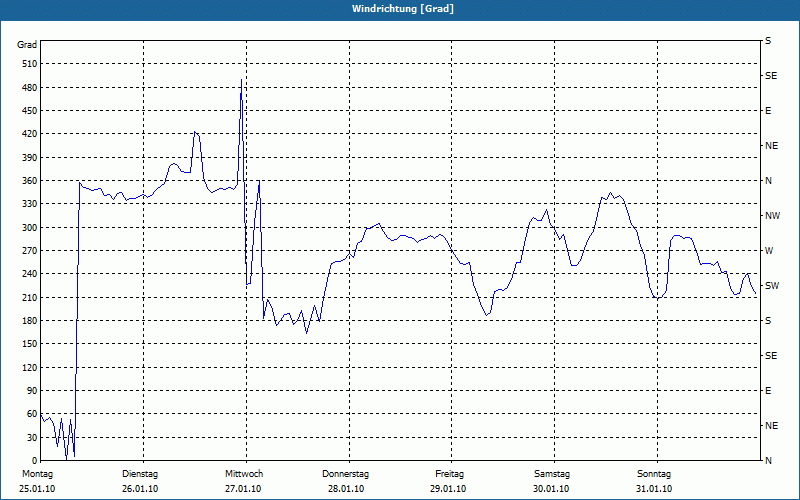The width and height of the screenshot is (800, 500).
Task: Click the date 26.01.10
Action: [x=140, y=489]
